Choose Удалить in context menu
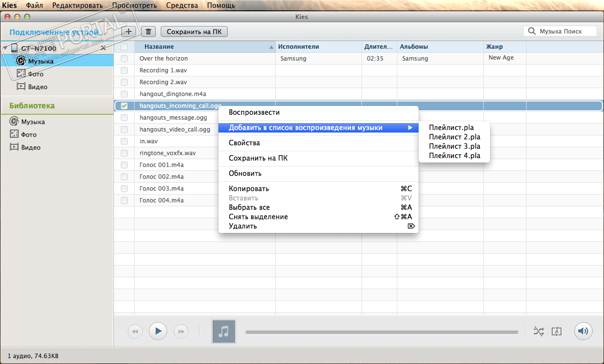This screenshot has width=604, height=364. [319, 226]
